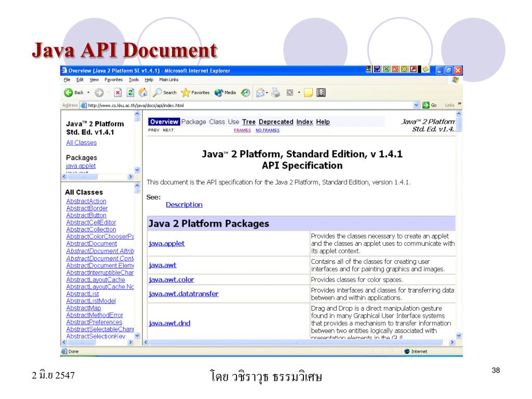The image size is (532, 399).
Task: Open the java.awt.color package link
Action: point(171,280)
